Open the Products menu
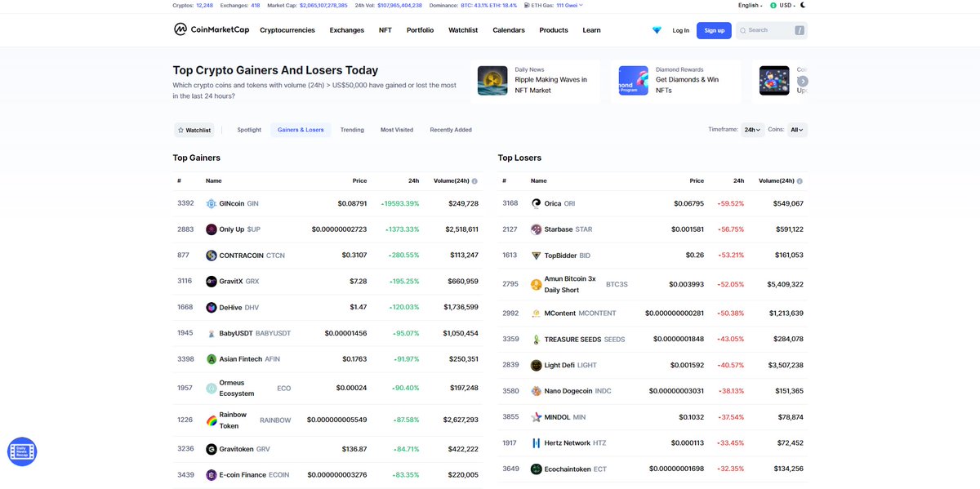The width and height of the screenshot is (980, 489). (554, 30)
